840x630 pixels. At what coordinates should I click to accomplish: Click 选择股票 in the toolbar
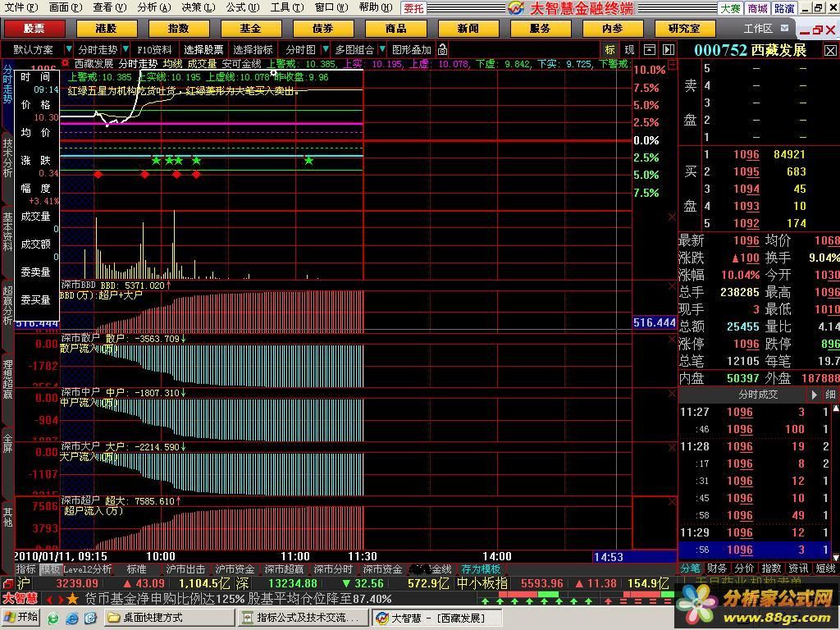tap(203, 50)
